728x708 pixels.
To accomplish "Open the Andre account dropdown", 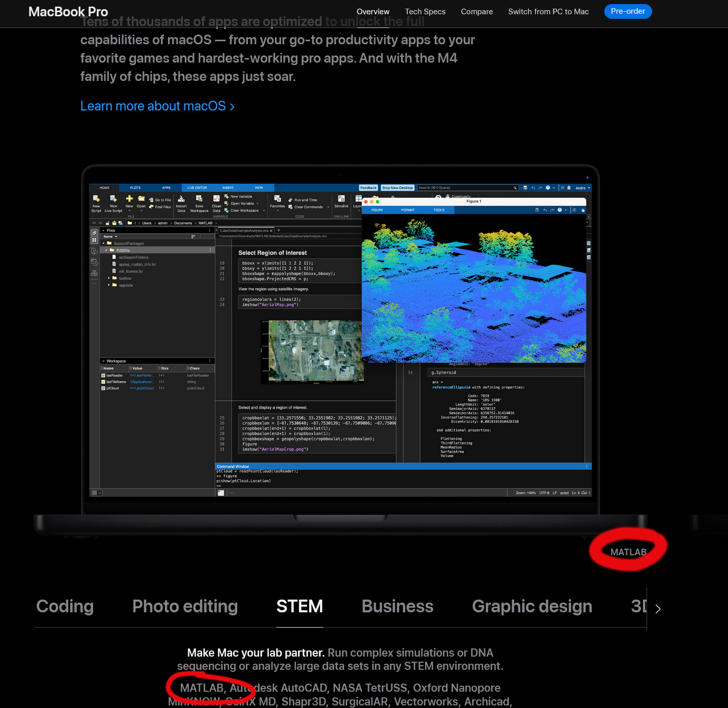I will point(583,188).
